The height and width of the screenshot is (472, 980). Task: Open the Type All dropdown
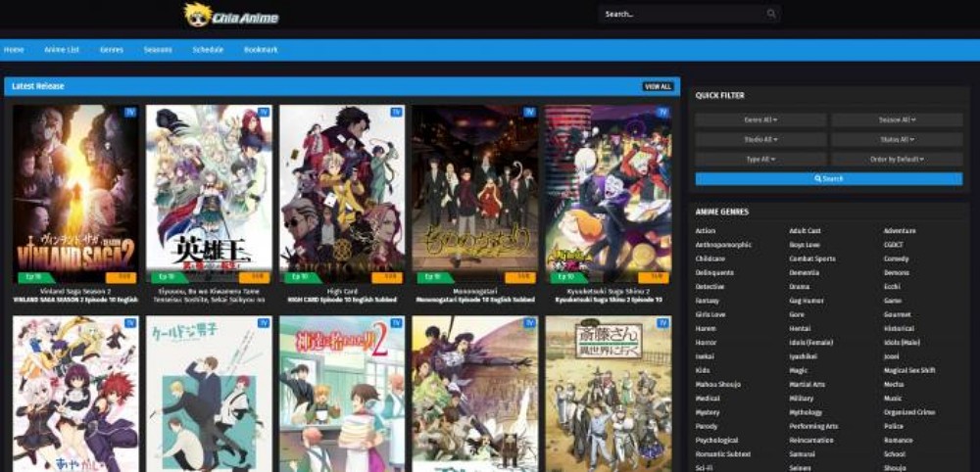pyautogui.click(x=760, y=160)
